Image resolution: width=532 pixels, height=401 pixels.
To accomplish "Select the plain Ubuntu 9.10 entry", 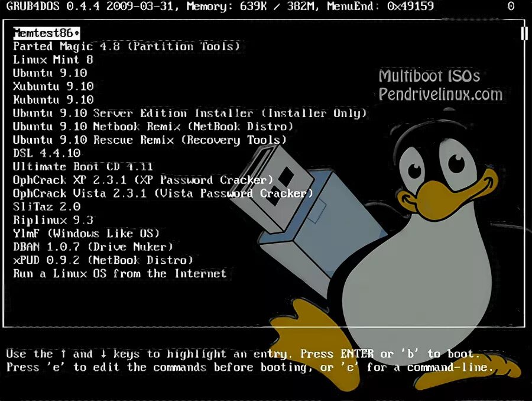I will pos(50,73).
